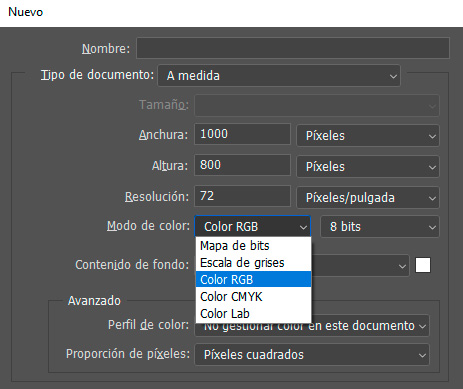Click the white background color swatch
Image resolution: width=463 pixels, height=389 pixels.
[x=423, y=265]
